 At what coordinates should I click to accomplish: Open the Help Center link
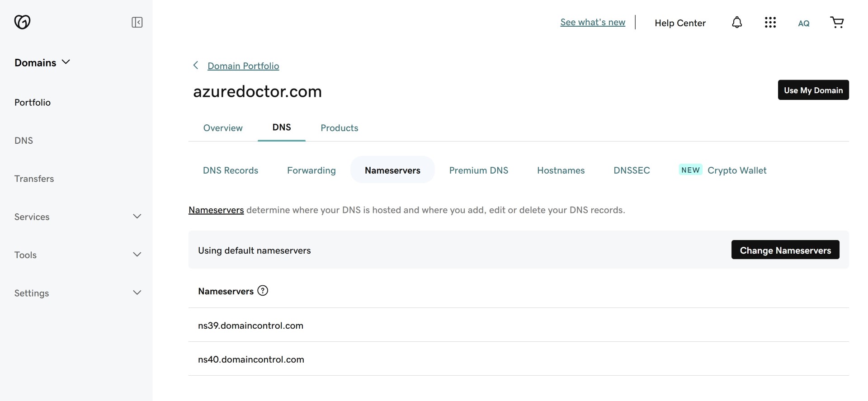click(x=680, y=23)
